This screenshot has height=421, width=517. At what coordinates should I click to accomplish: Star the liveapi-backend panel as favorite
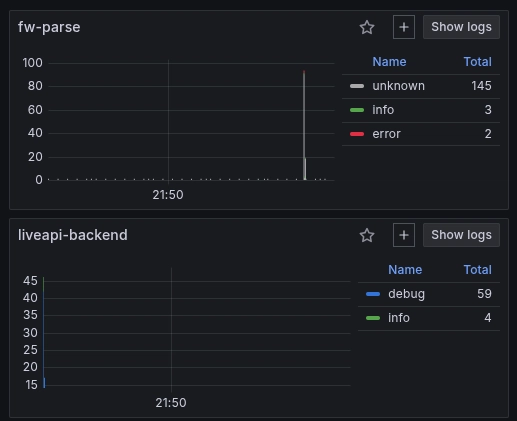367,235
